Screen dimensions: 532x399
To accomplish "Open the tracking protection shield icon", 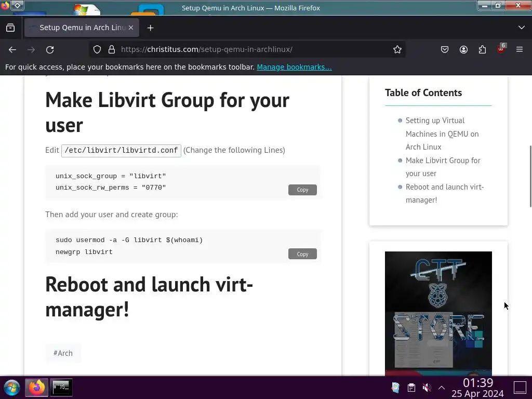I will (x=97, y=49).
